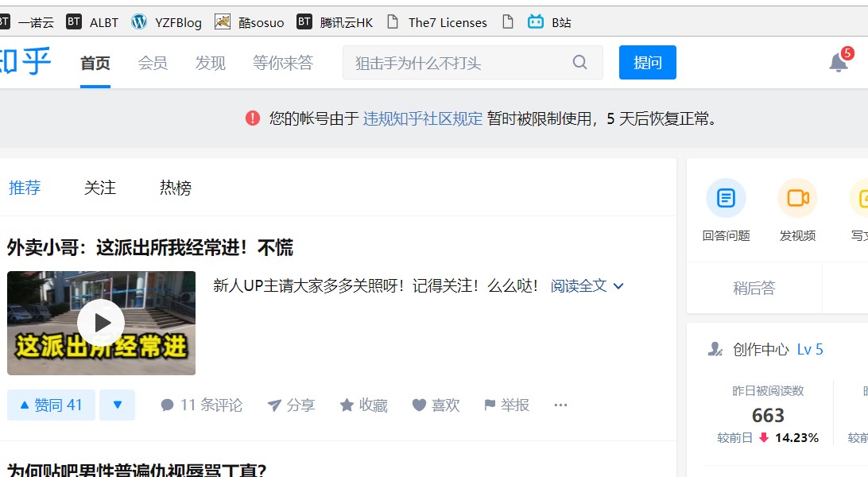Switch to the 热榜 tab
The image size is (868, 477).
(x=175, y=188)
